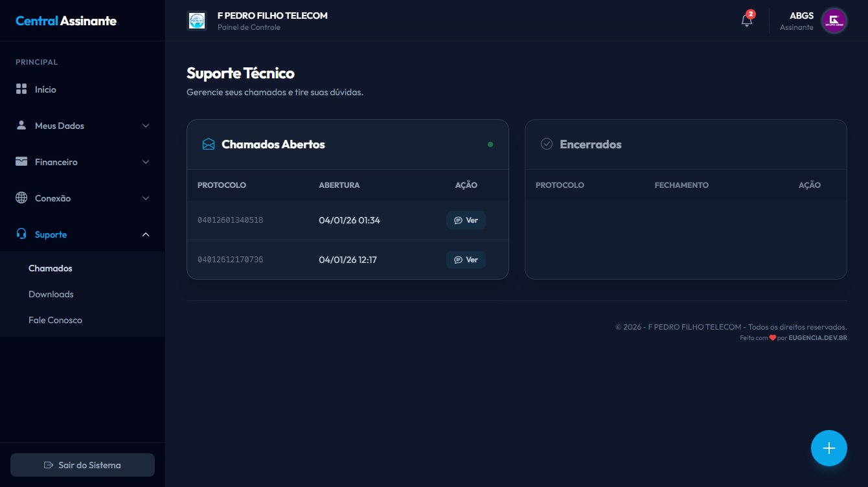
Task: Click the F Pedro Filho Telecom logo
Action: (x=196, y=21)
